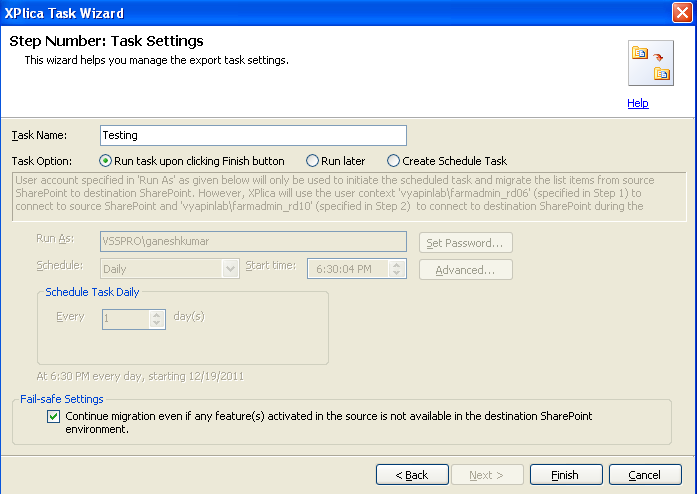Increase the Start time spinner up arrow
The image size is (697, 494).
click(x=397, y=265)
